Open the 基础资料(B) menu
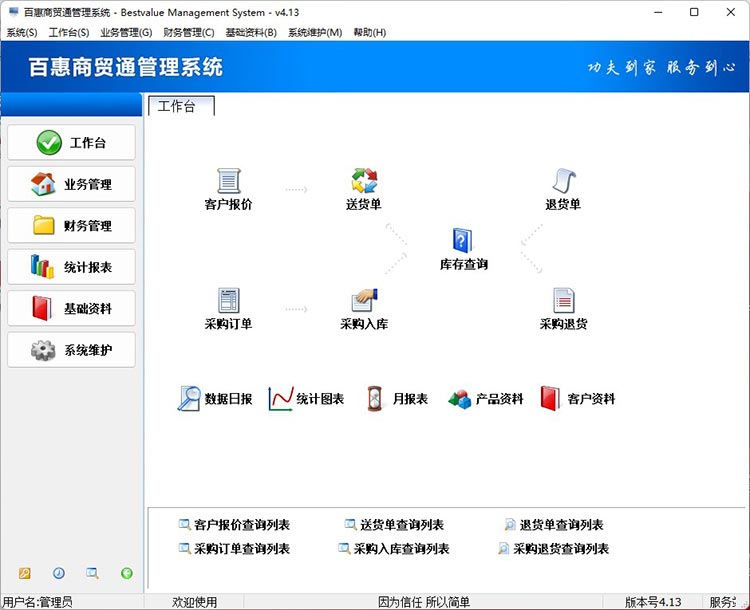This screenshot has height=610, width=750. [251, 33]
